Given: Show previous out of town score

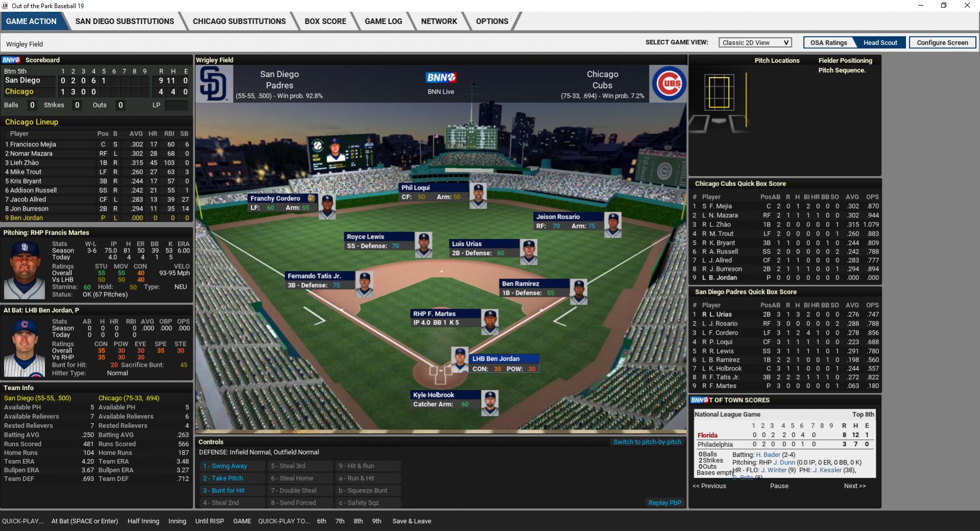Looking at the screenshot, I should 709,486.
